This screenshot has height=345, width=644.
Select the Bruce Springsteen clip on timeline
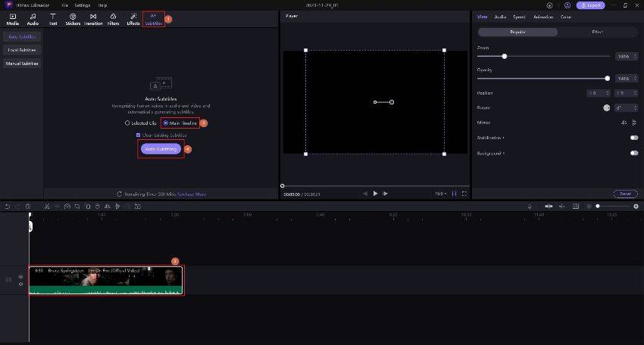[105, 280]
